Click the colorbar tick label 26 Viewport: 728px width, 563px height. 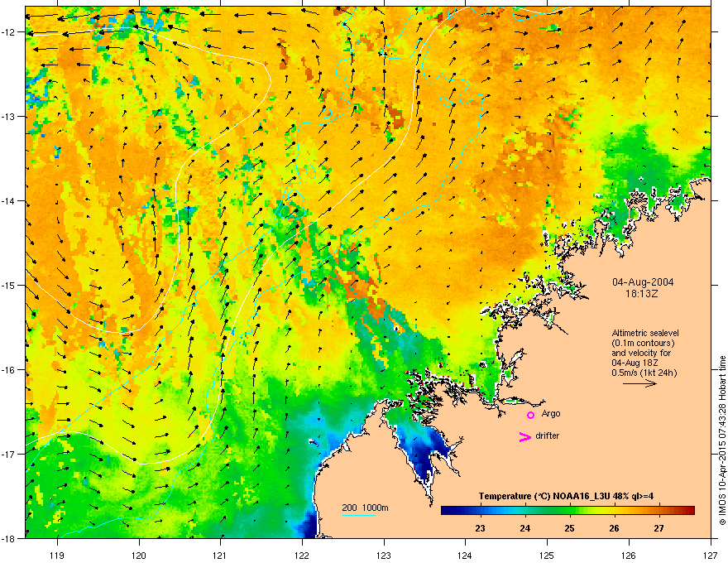pos(614,528)
